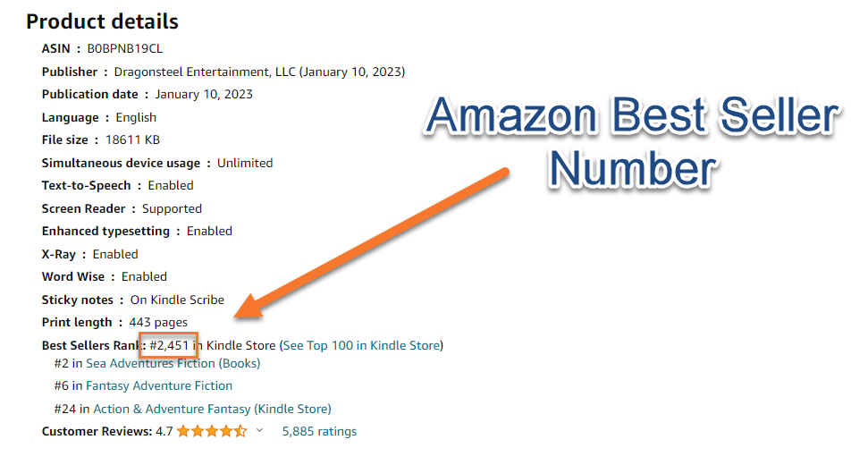
Task: Click the Product details heading
Action: (x=102, y=21)
